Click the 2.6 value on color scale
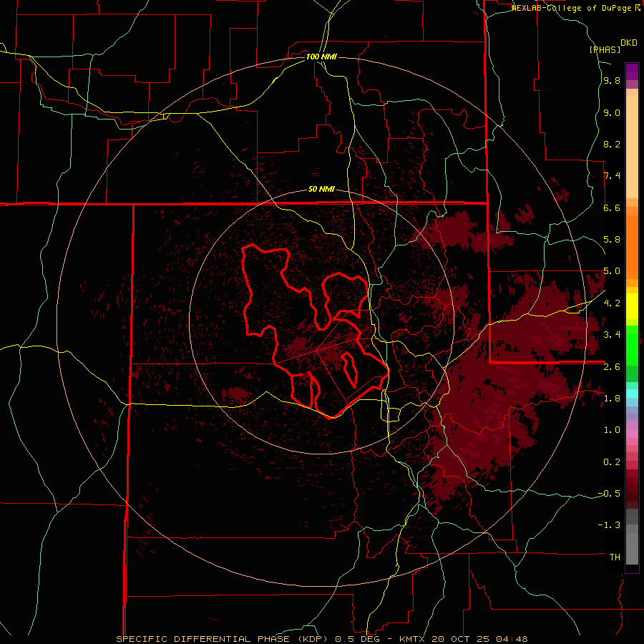The width and height of the screenshot is (644, 644). point(612,366)
